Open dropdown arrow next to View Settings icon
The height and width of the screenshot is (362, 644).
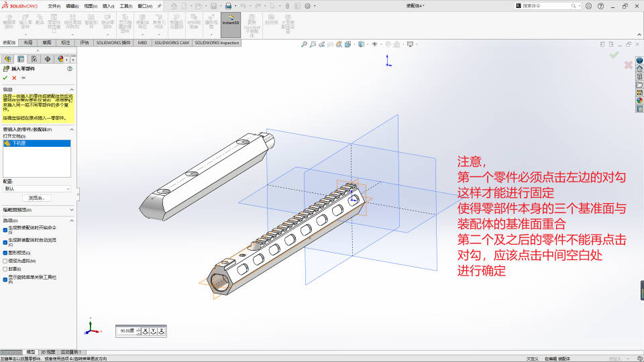[417, 44]
